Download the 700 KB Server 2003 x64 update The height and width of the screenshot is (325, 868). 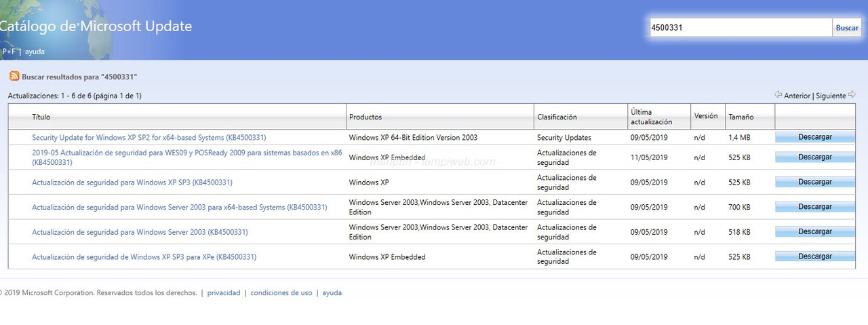click(x=815, y=207)
